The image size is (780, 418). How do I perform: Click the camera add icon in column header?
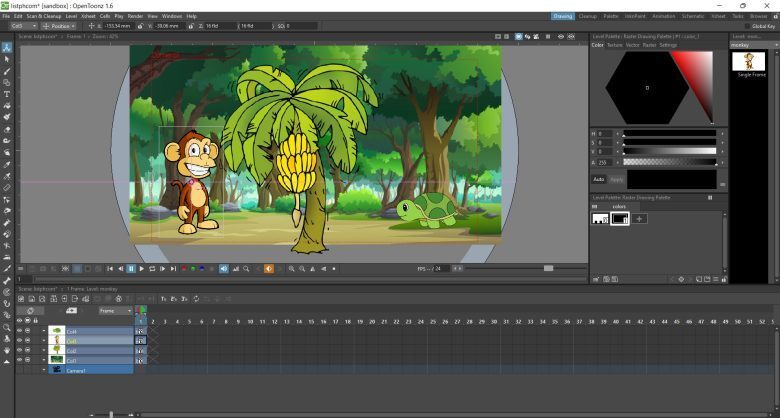point(71,311)
